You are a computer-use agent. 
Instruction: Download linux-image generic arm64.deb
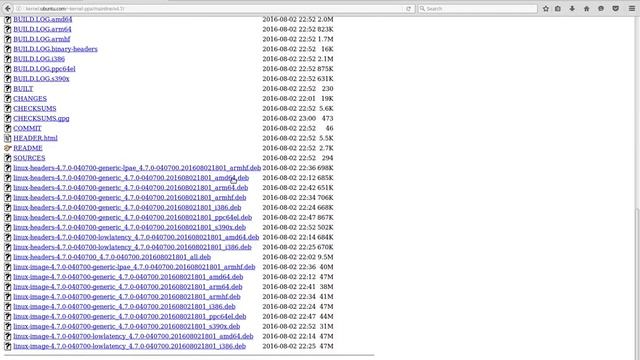(x=127, y=287)
